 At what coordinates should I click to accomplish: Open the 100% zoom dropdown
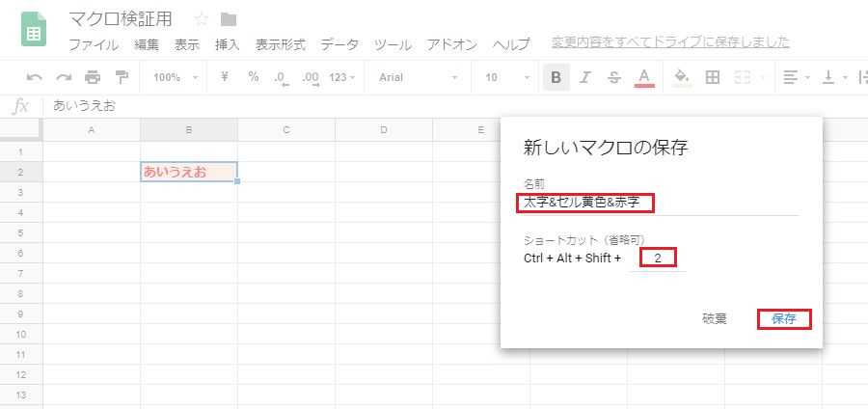[176, 77]
